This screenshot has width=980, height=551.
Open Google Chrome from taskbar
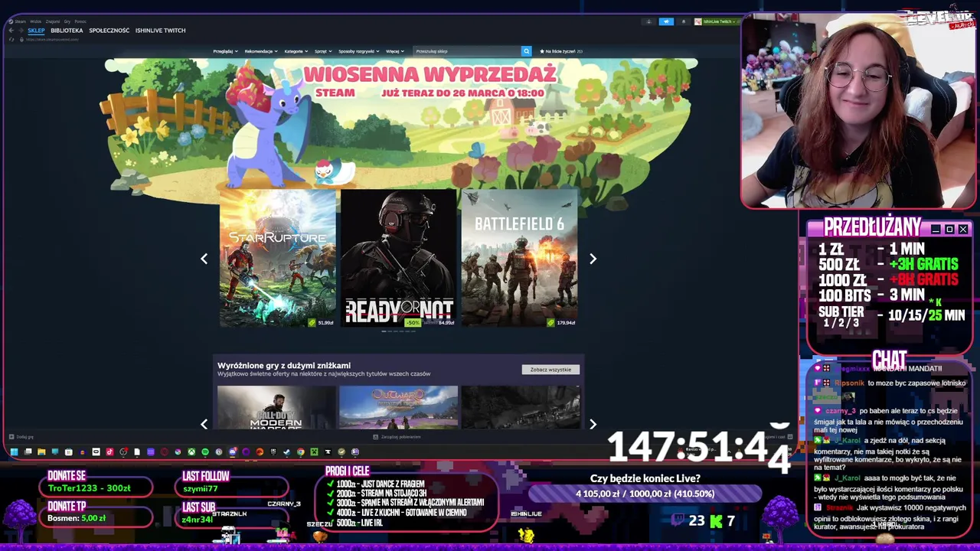coord(301,452)
